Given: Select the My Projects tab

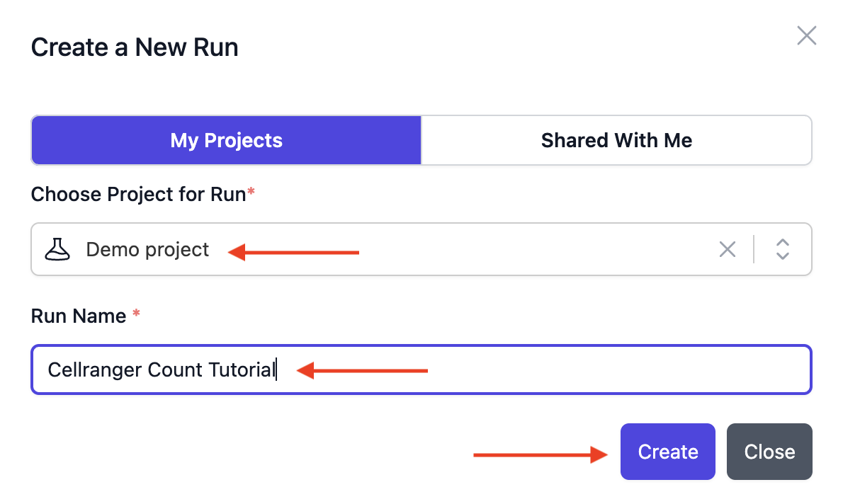Looking at the screenshot, I should pyautogui.click(x=225, y=140).
